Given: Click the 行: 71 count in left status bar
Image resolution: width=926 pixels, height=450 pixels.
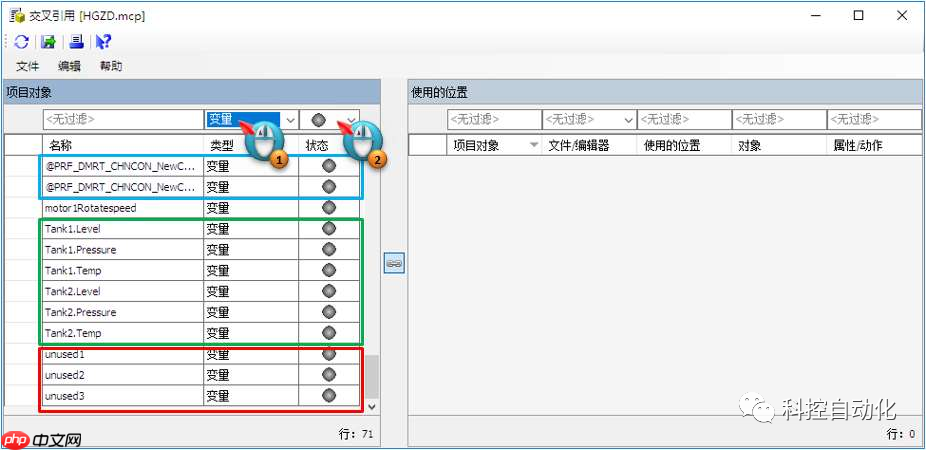Looking at the screenshot, I should (356, 434).
